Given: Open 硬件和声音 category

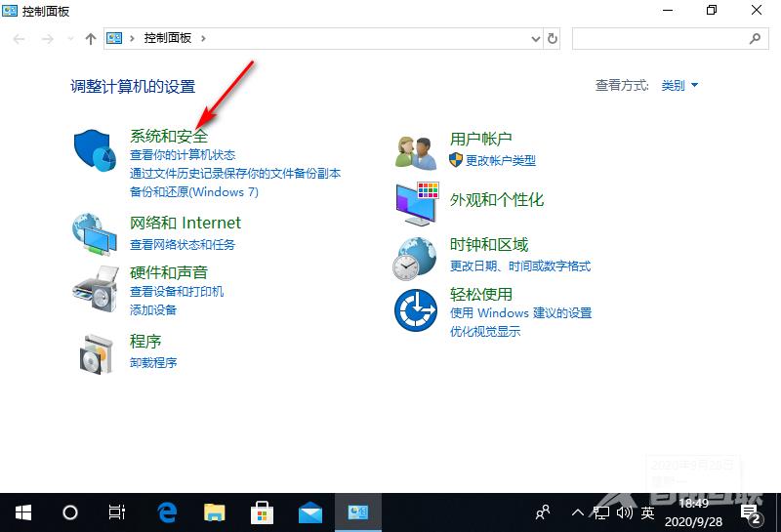Looking at the screenshot, I should point(169,272).
